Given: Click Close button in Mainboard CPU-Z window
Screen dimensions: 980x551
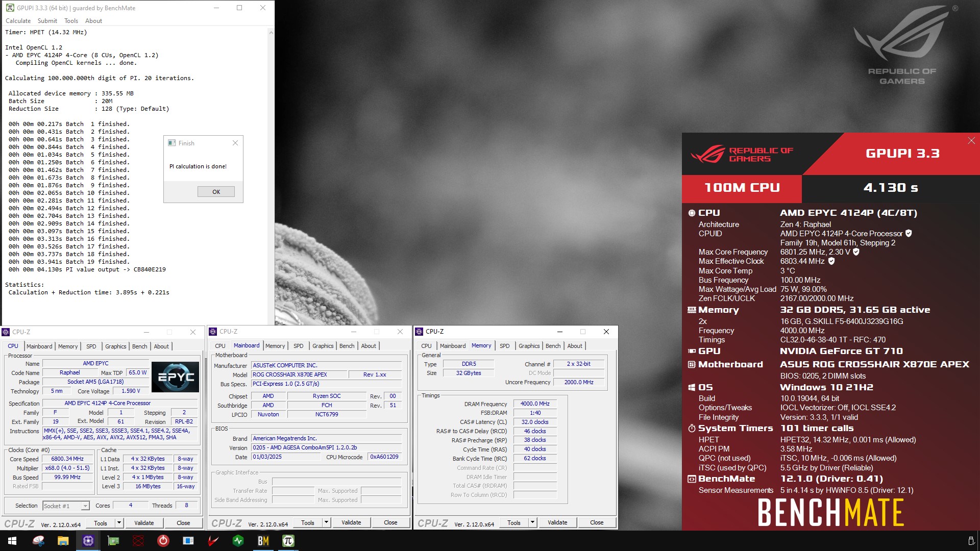Looking at the screenshot, I should tap(390, 522).
